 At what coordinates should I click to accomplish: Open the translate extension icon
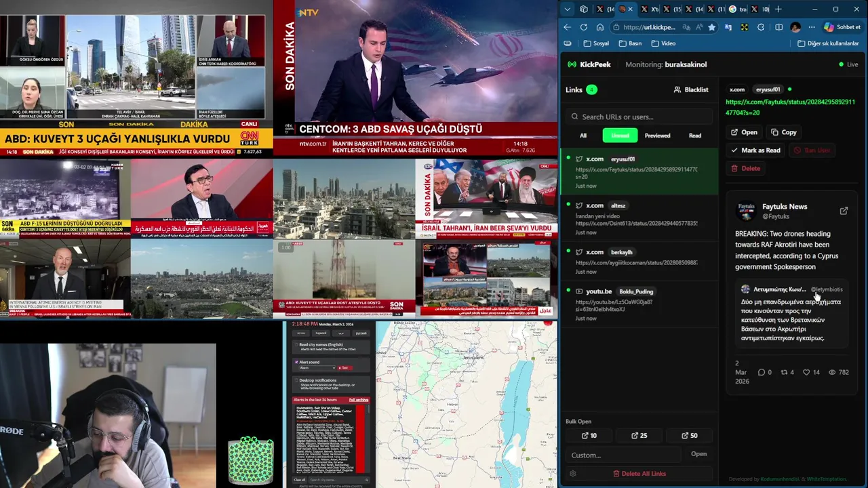click(x=728, y=27)
